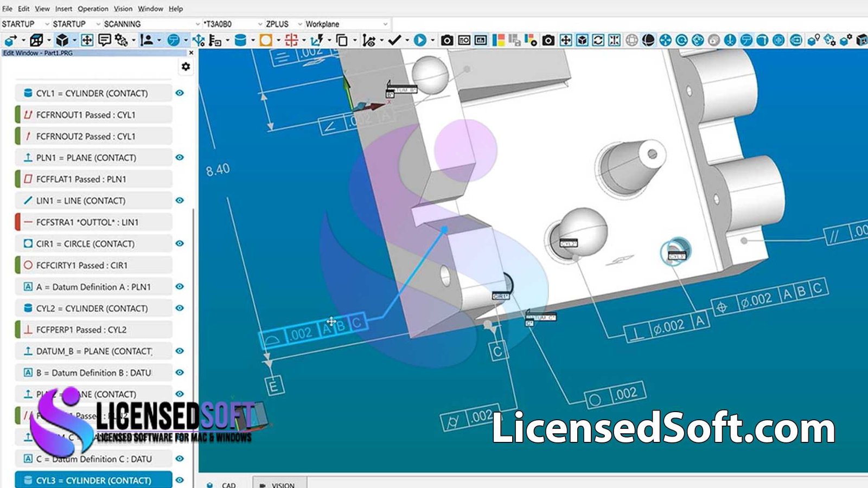Image resolution: width=868 pixels, height=488 pixels.
Task: Select the solid black cube icon
Action: click(62, 40)
